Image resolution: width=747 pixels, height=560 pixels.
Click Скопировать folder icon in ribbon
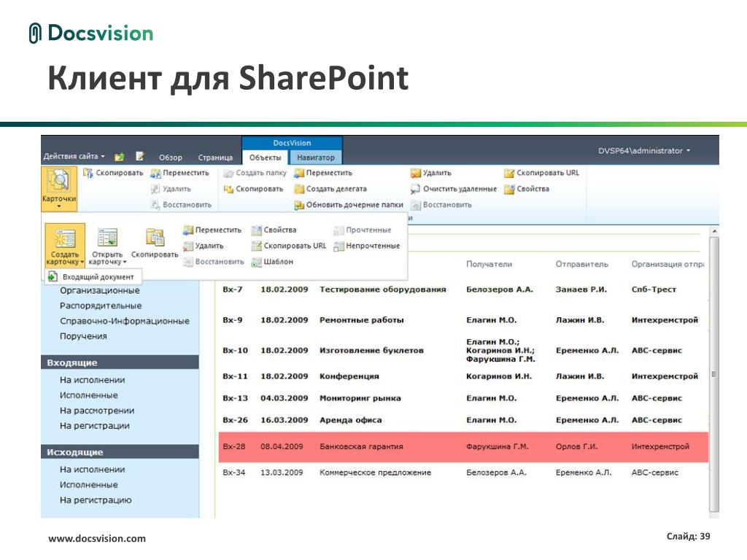[228, 189]
